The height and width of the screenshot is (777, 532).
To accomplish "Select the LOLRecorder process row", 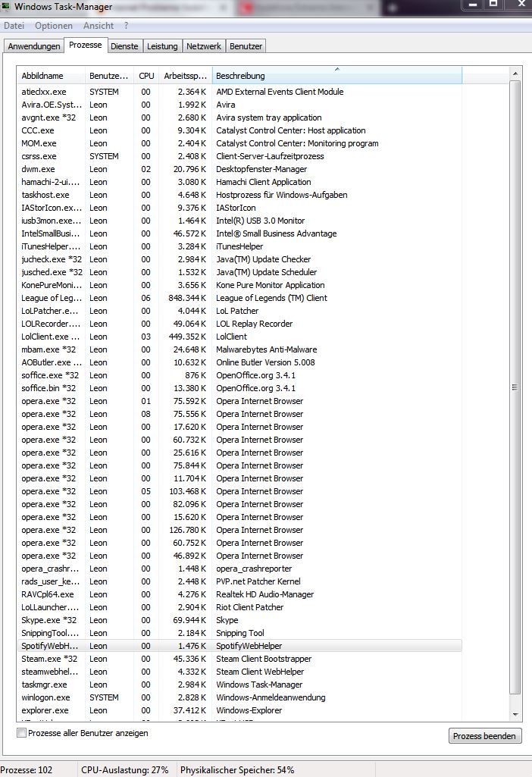I will tap(239, 324).
